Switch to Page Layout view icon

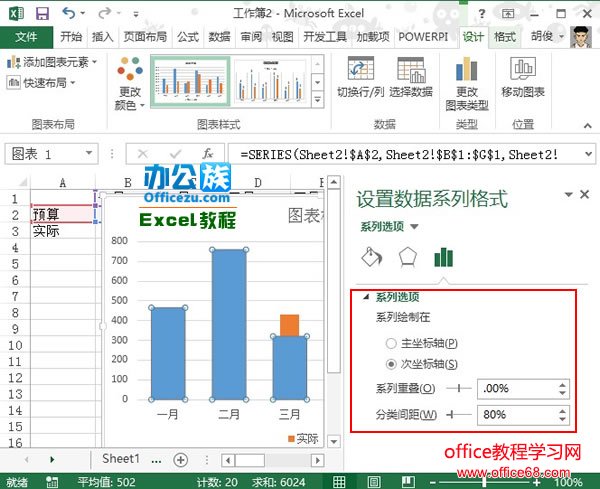point(373,482)
